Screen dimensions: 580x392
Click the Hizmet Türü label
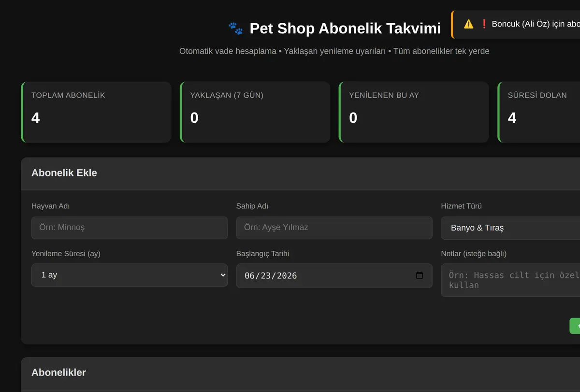click(462, 206)
